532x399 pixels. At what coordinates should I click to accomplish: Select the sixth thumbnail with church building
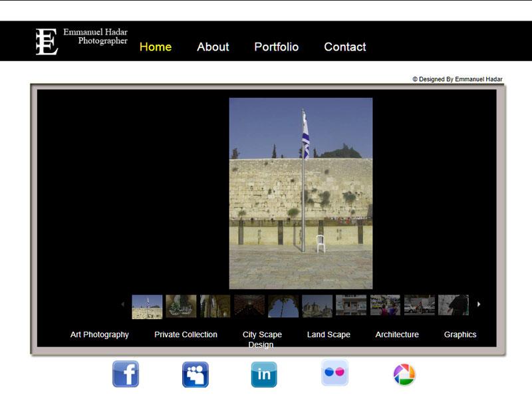(x=317, y=306)
